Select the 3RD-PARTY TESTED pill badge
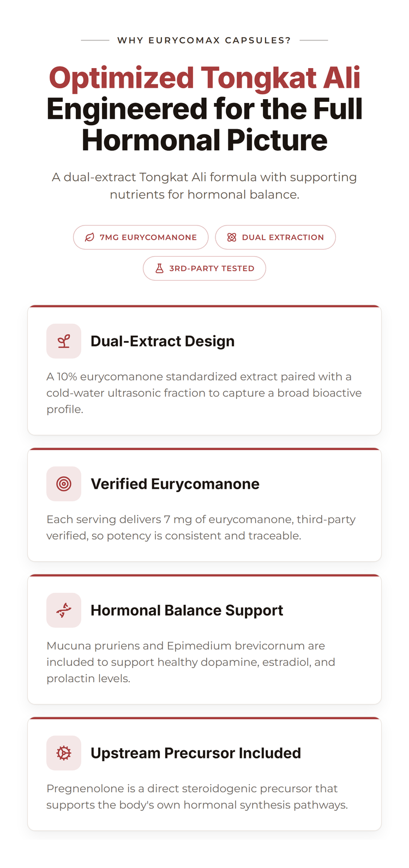The image size is (409, 868). coord(204,269)
